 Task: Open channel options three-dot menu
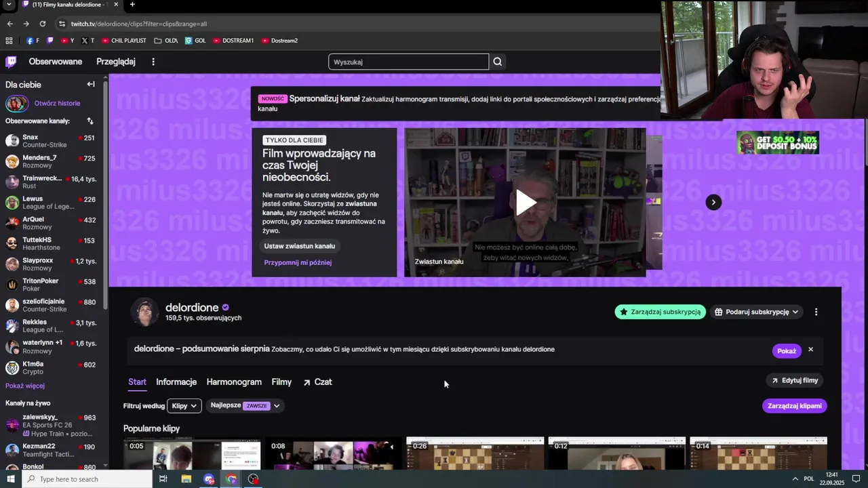click(x=816, y=312)
